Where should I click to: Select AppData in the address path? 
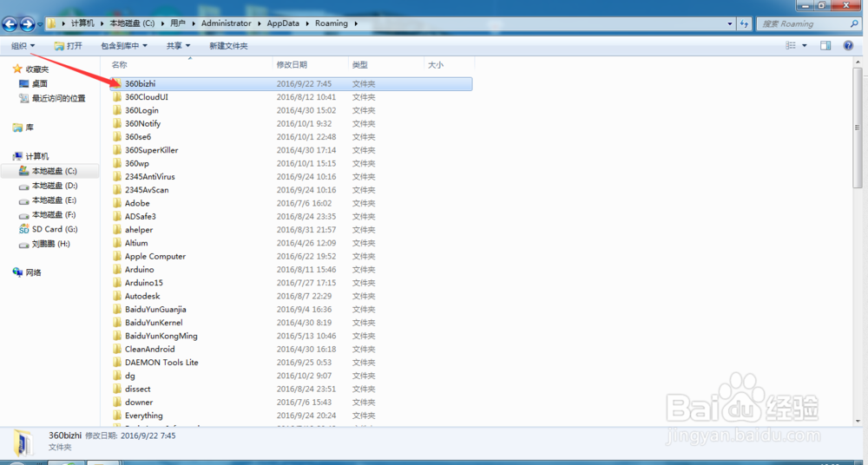click(284, 23)
